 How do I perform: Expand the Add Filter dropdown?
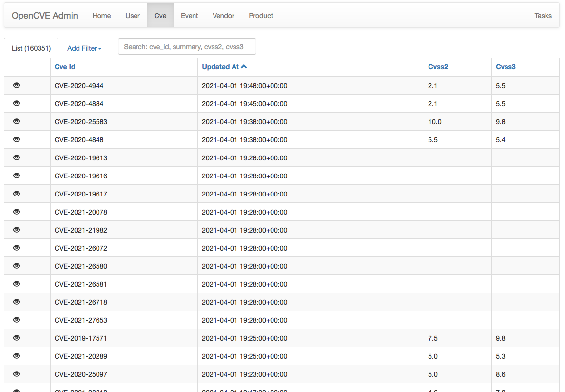coord(84,48)
